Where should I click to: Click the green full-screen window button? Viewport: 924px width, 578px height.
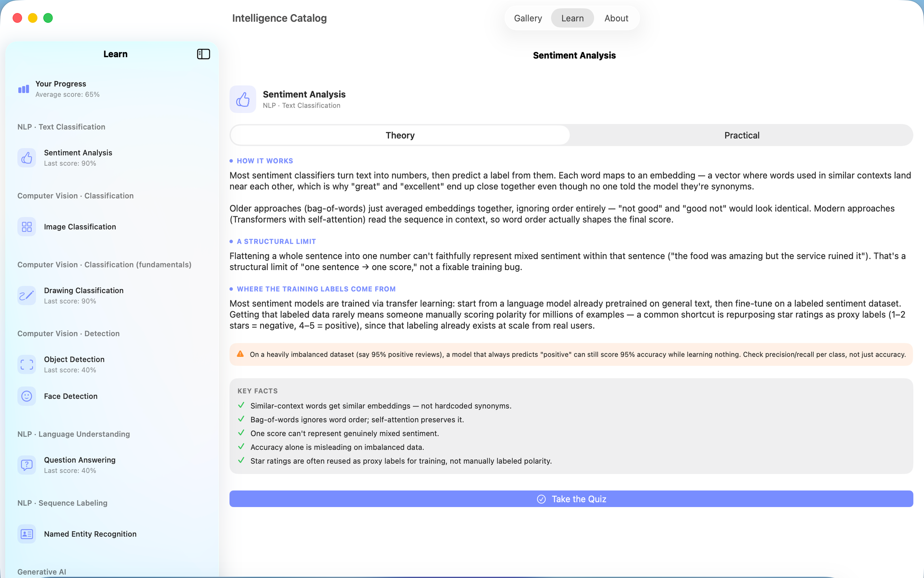click(x=48, y=18)
